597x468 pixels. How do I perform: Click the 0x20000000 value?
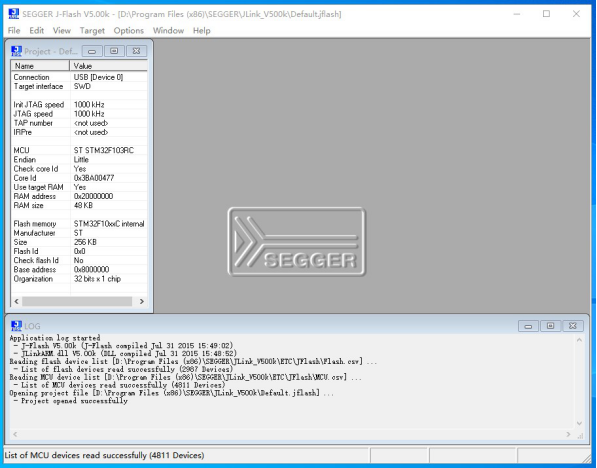click(93, 196)
